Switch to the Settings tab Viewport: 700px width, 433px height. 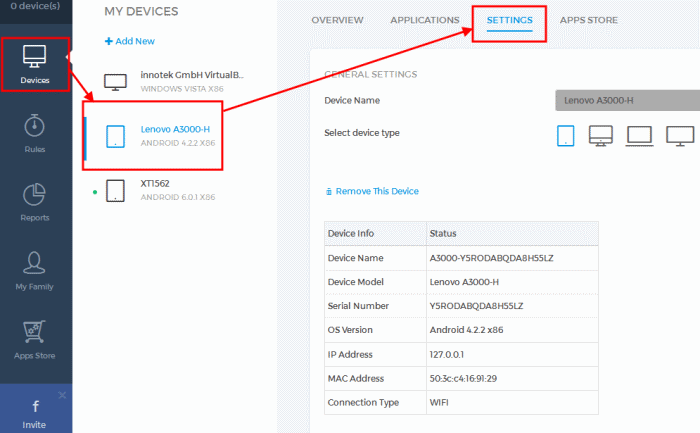[509, 20]
